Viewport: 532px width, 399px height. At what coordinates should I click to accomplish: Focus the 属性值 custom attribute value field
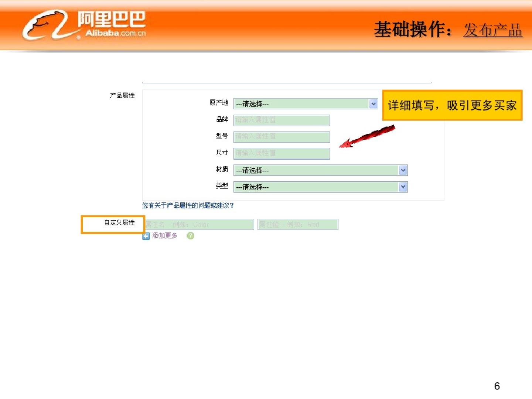[298, 225]
